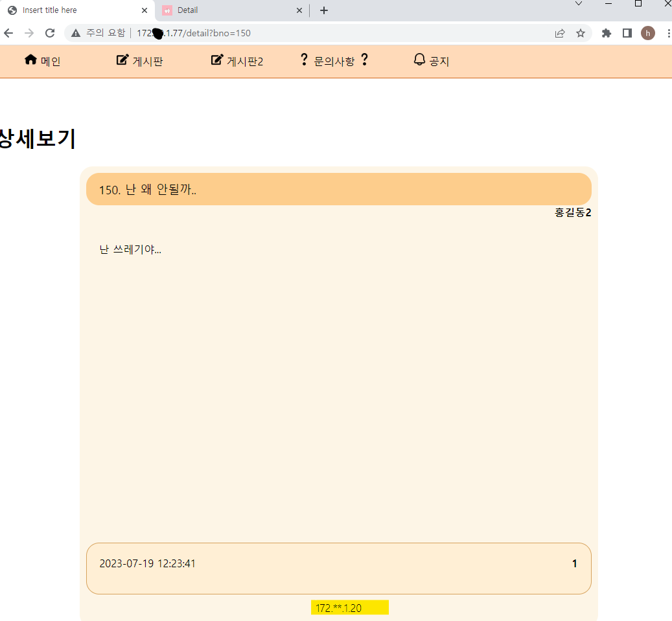Viewport: 672px width, 621px height.
Task: Go back with the browser back arrow
Action: point(8,33)
